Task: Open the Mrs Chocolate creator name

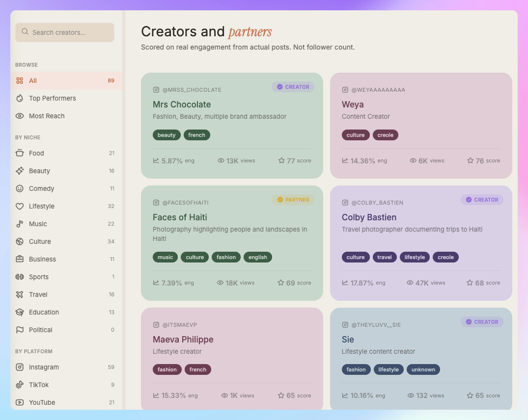Action: [x=182, y=105]
